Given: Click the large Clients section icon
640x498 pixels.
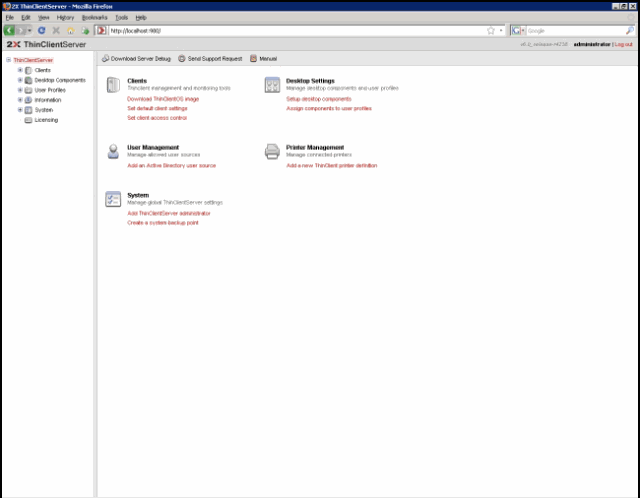Looking at the screenshot, I should (x=113, y=85).
